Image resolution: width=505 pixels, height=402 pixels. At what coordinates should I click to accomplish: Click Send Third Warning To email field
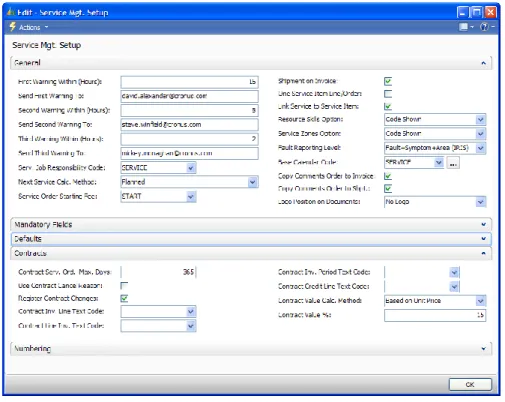pyautogui.click(x=189, y=153)
